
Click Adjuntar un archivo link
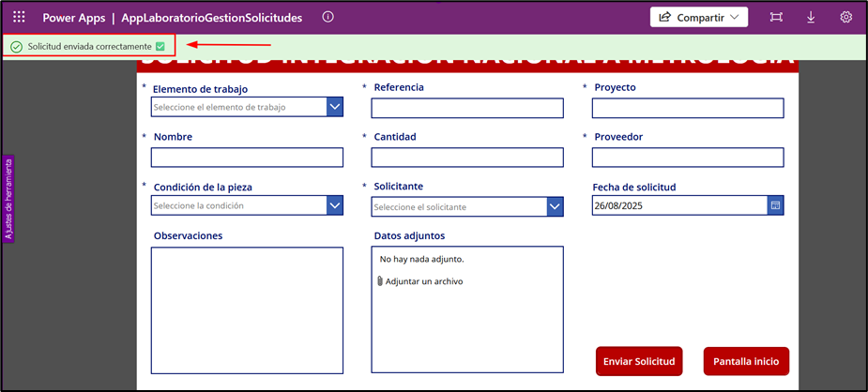pos(423,281)
